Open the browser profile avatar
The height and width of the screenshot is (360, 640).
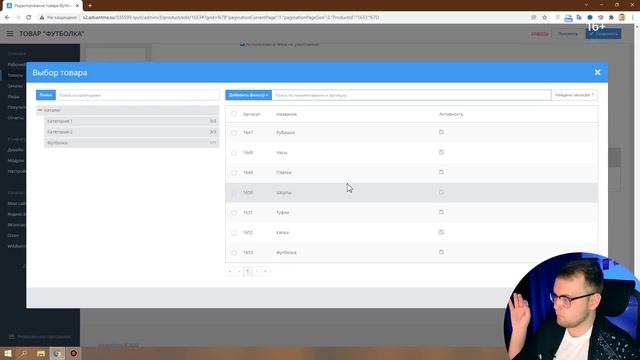(x=622, y=18)
